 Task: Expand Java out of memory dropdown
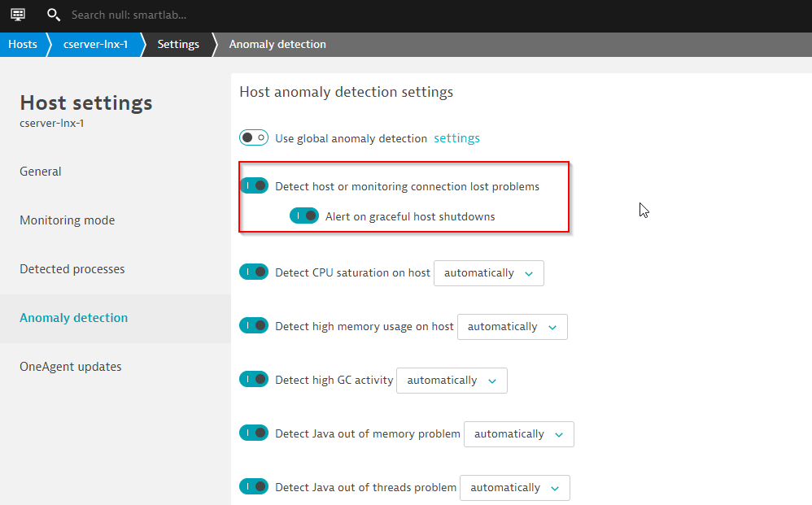[518, 434]
